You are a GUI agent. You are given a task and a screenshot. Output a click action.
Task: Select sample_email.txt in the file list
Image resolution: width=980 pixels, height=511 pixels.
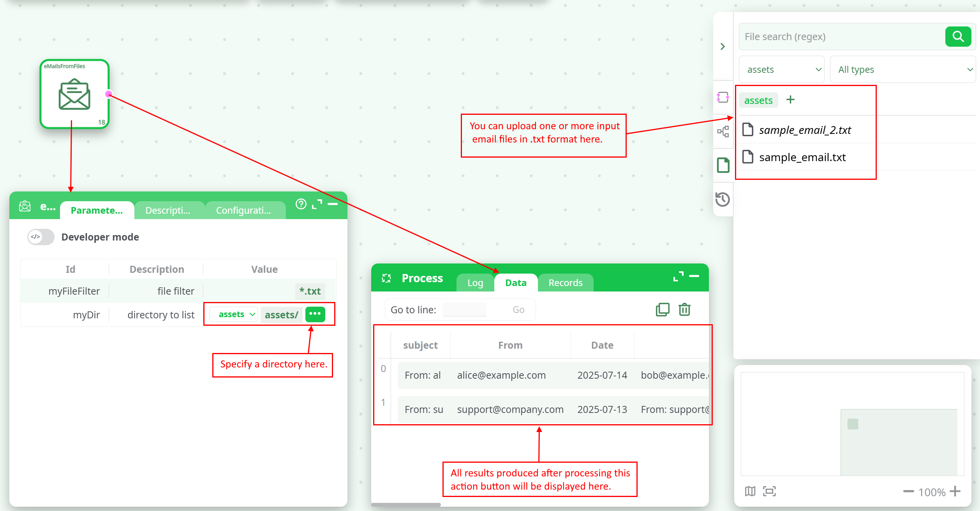pos(802,157)
